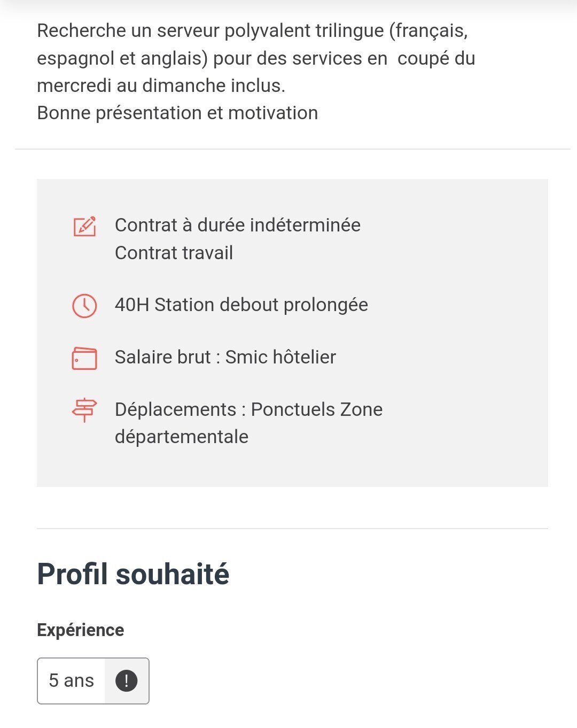577x728 pixels.
Task: Click the job description starting with Recherche
Action: [x=256, y=72]
